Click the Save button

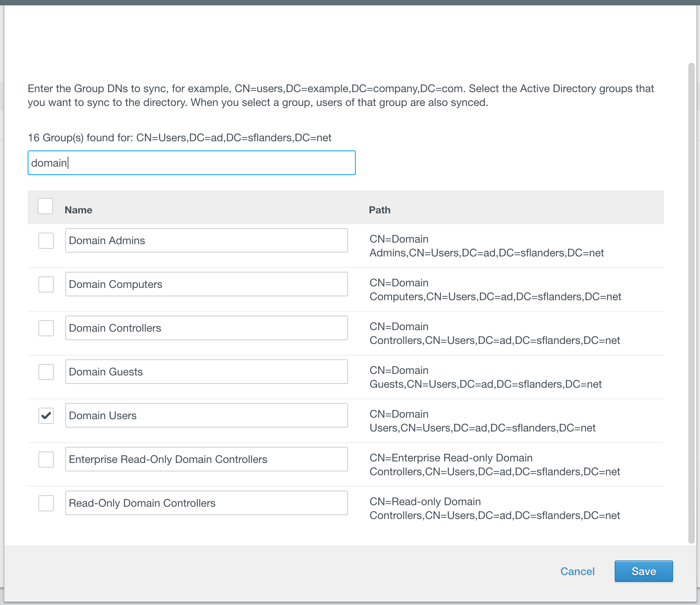click(x=644, y=571)
